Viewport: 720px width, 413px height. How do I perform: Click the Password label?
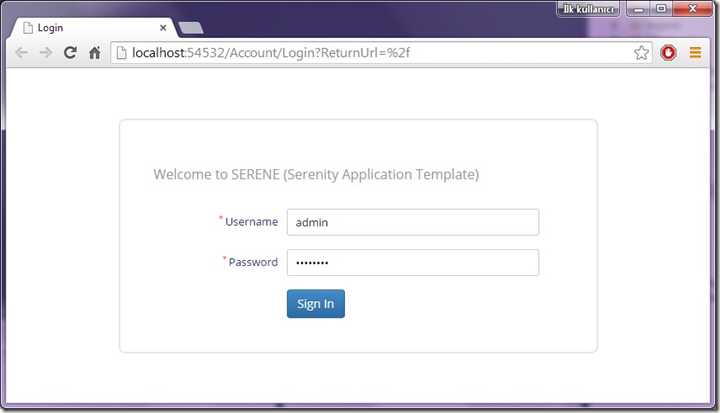point(253,262)
